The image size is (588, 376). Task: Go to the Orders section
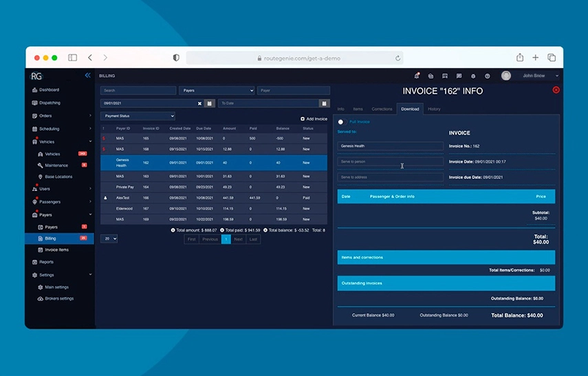tap(42, 116)
